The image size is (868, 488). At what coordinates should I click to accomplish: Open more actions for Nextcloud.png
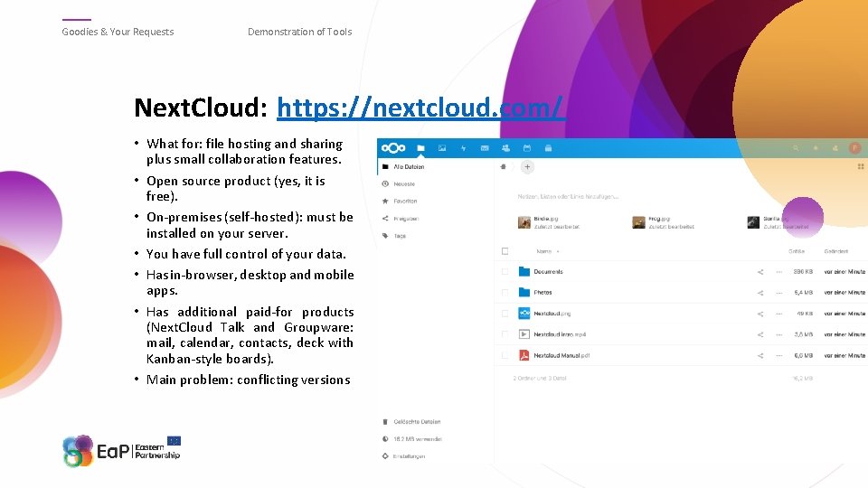778,314
